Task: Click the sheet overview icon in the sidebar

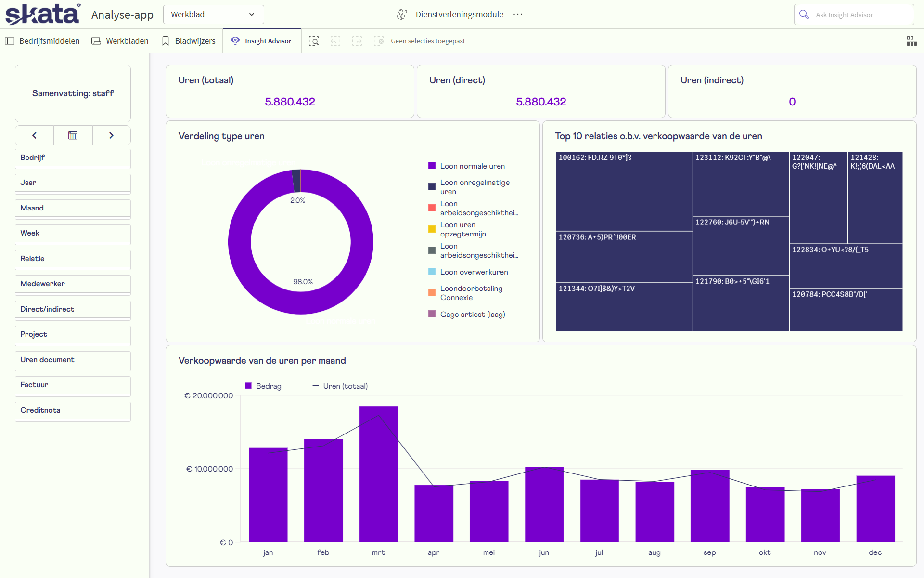Action: coord(73,135)
